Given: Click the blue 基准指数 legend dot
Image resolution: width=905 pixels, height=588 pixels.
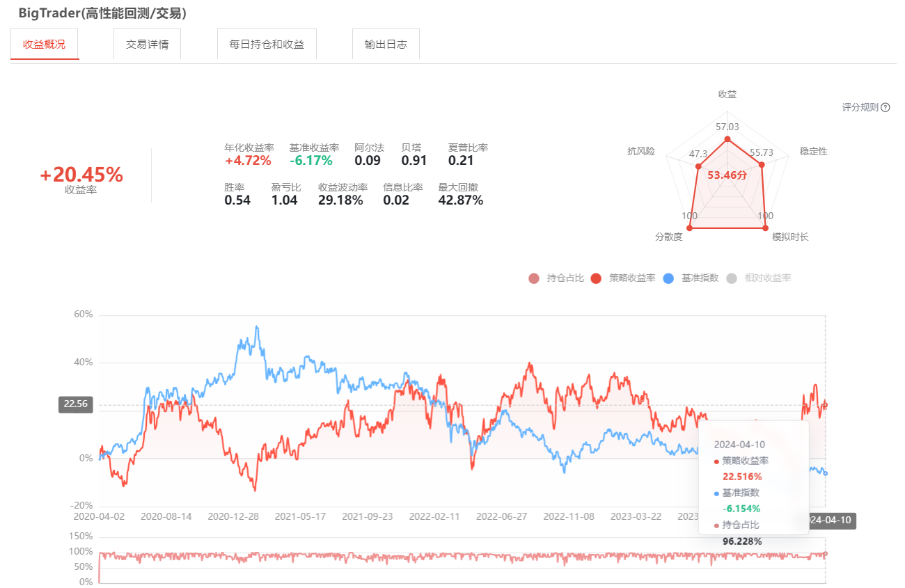Looking at the screenshot, I should coord(668,278).
